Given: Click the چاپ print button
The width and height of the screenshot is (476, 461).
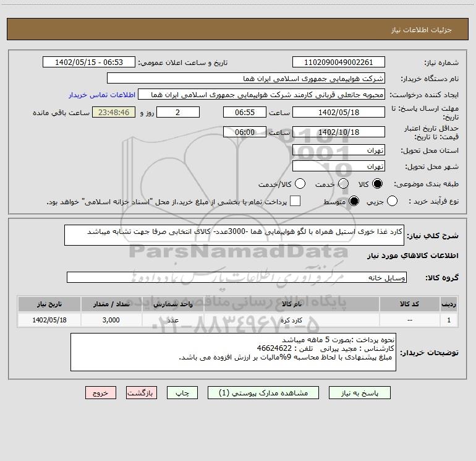Looking at the screenshot, I should point(182,393).
